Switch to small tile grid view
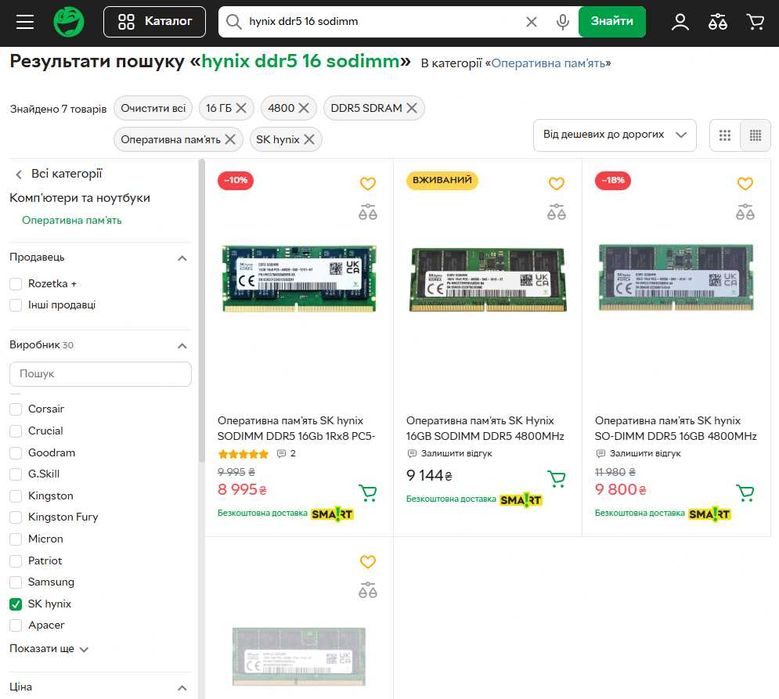The image size is (779, 699). point(755,135)
